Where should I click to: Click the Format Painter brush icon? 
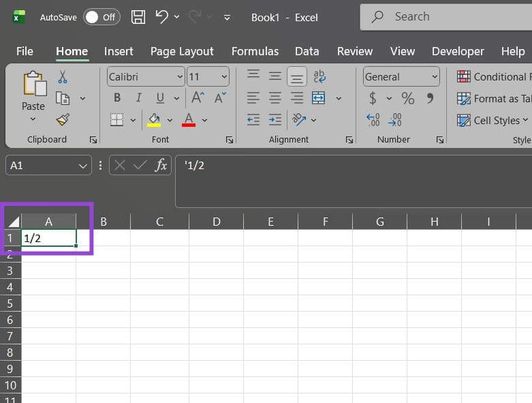click(x=63, y=120)
